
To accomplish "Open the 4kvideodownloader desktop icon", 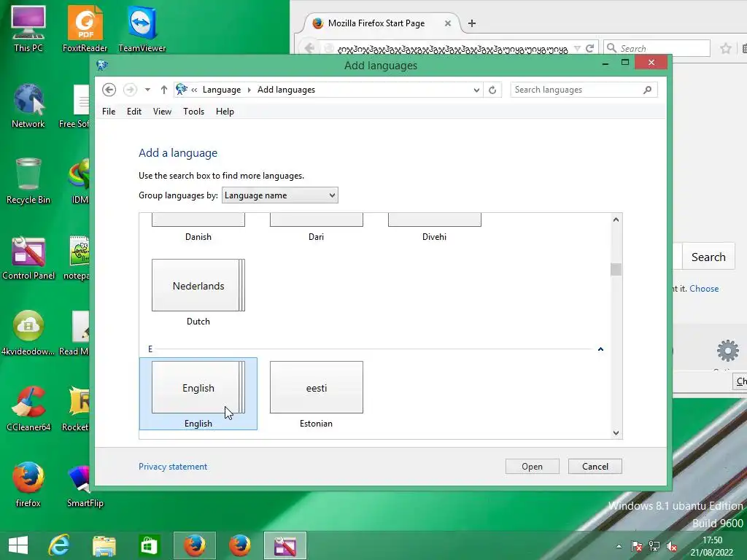I will [28, 332].
